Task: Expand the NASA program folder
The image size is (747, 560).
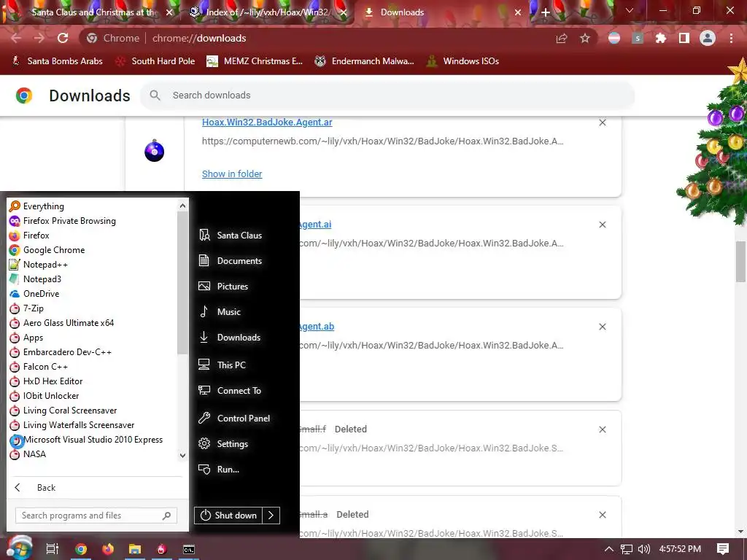Action: click(93, 454)
